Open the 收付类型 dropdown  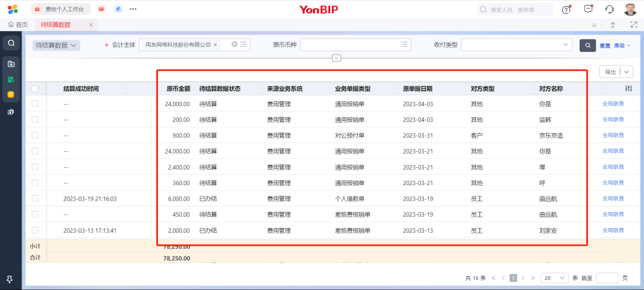click(516, 44)
